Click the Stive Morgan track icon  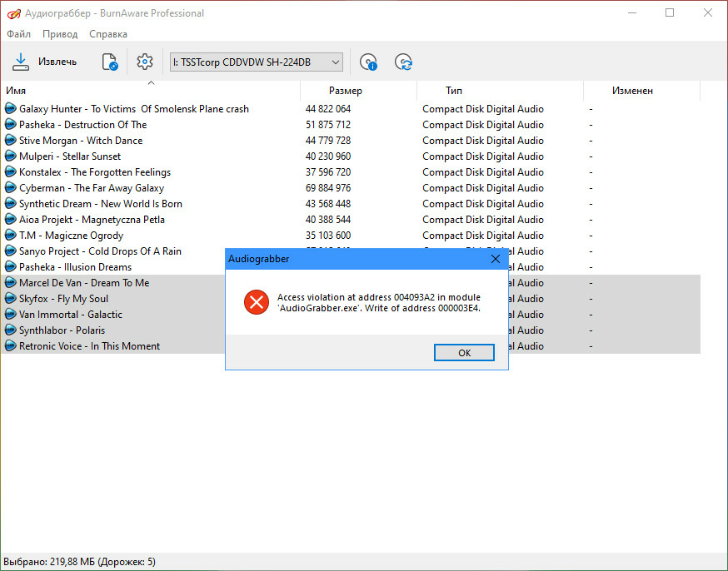pos(10,140)
